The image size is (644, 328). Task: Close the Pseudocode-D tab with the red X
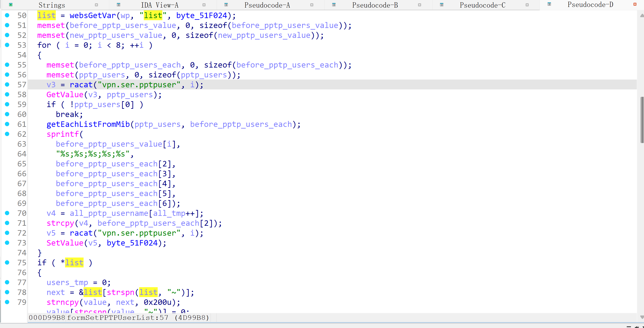635,4
